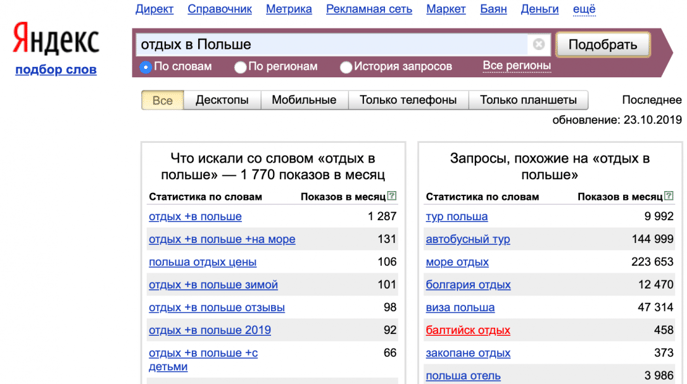Open the 'Директ' top link

coord(154,9)
